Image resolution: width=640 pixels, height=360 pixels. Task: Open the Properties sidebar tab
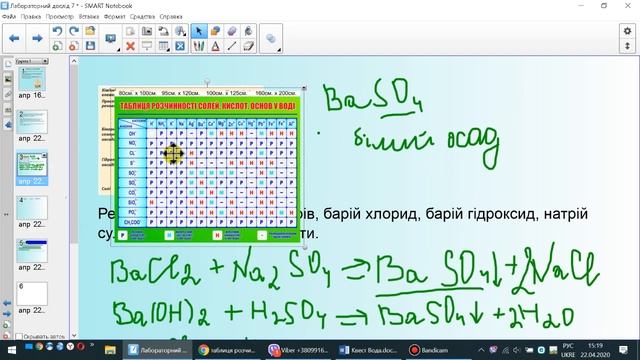click(x=8, y=110)
